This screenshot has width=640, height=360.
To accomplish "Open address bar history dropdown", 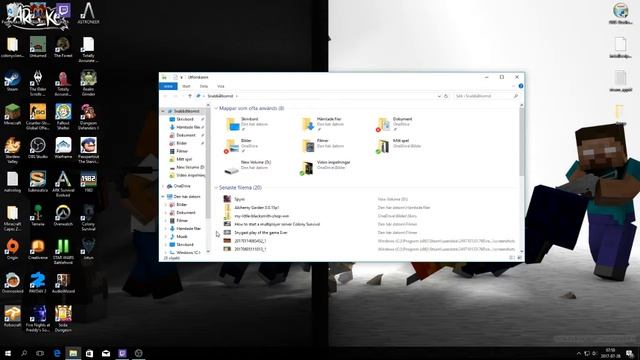I will [439, 96].
